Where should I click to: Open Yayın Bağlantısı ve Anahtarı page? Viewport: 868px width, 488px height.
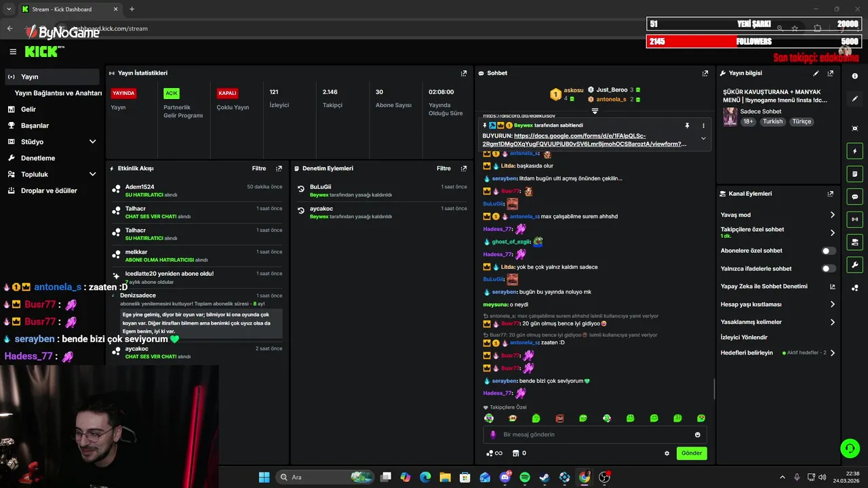click(58, 93)
